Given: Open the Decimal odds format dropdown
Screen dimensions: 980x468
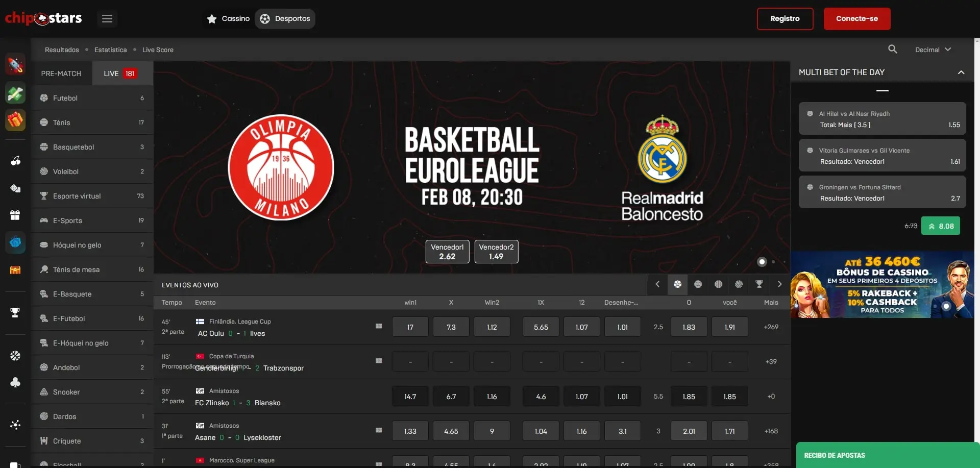Looking at the screenshot, I should (x=933, y=50).
